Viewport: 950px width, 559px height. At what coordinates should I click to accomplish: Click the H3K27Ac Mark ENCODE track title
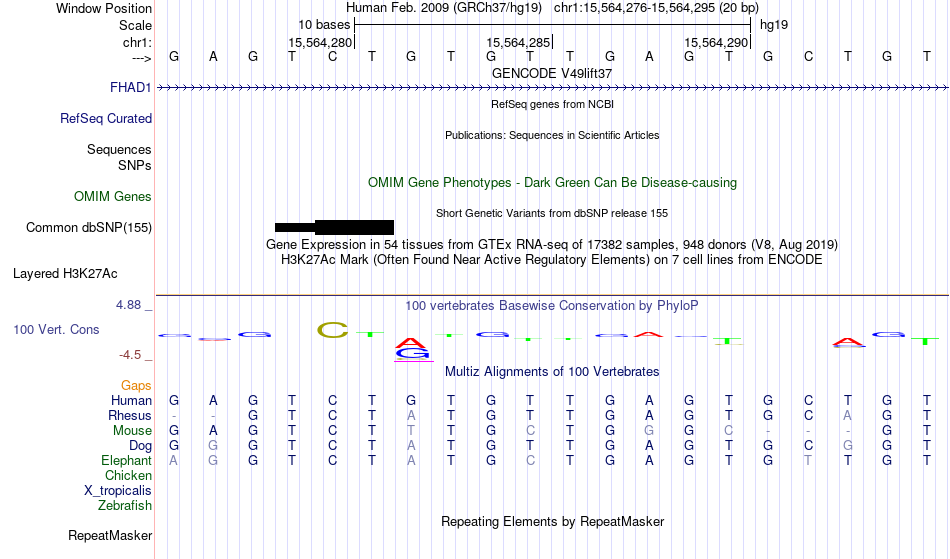pos(552,260)
